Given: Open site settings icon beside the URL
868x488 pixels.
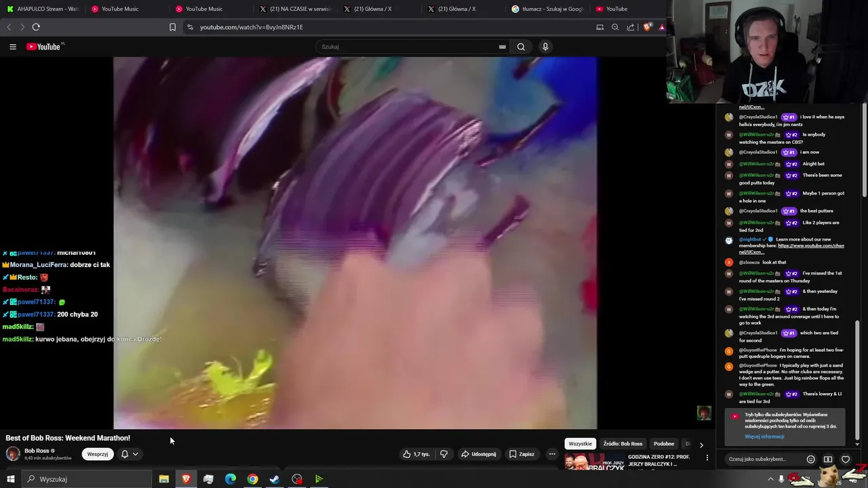Looking at the screenshot, I should tap(190, 27).
